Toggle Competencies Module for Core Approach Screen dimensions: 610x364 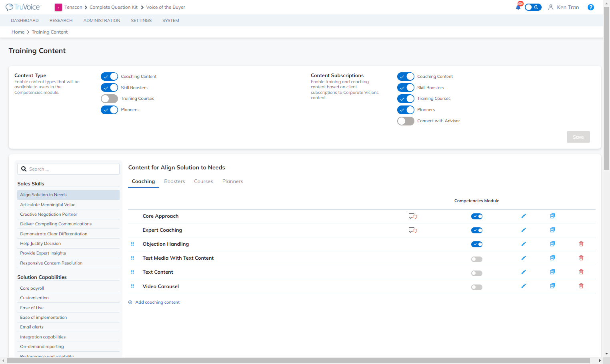click(x=477, y=217)
